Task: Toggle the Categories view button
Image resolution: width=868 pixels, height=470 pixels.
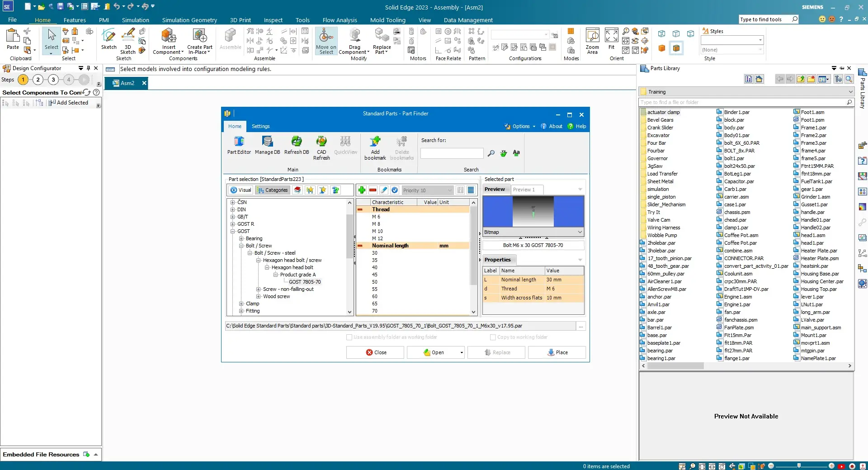Action: point(272,190)
